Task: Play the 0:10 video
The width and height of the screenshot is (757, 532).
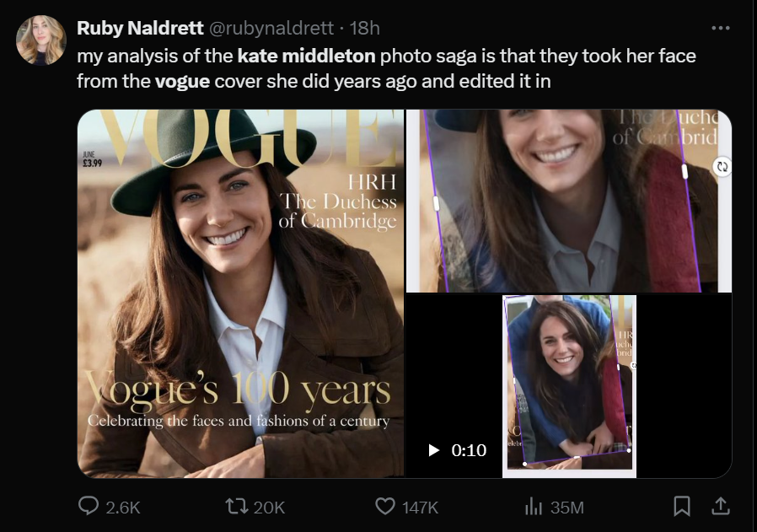Action: (x=435, y=450)
